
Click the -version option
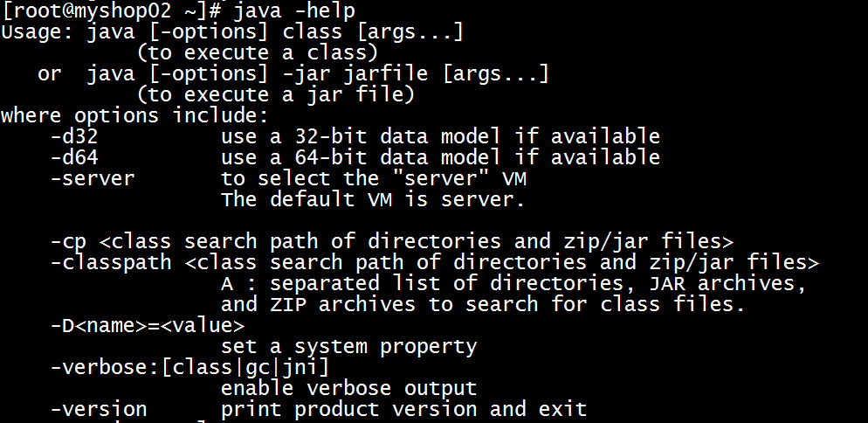(99, 409)
